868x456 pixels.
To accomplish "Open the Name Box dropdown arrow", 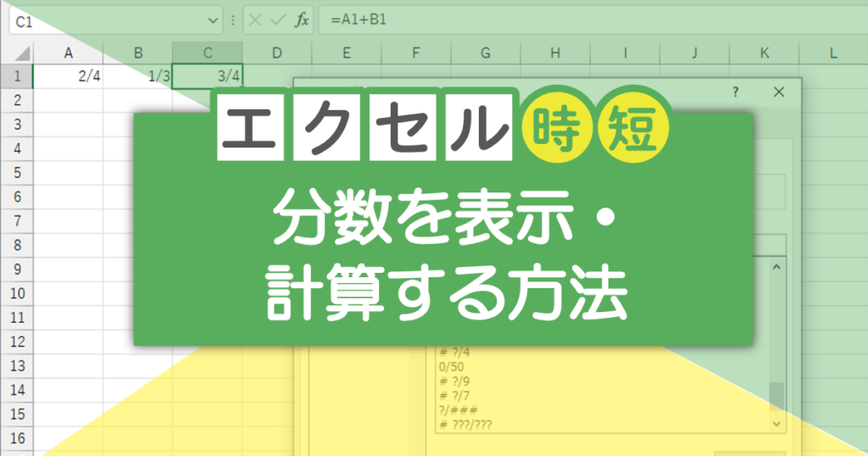I will (213, 21).
